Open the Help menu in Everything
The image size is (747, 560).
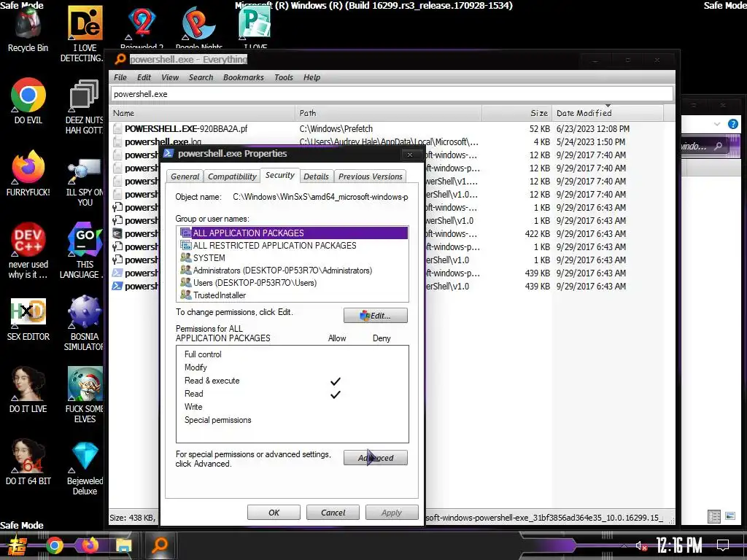click(x=312, y=77)
